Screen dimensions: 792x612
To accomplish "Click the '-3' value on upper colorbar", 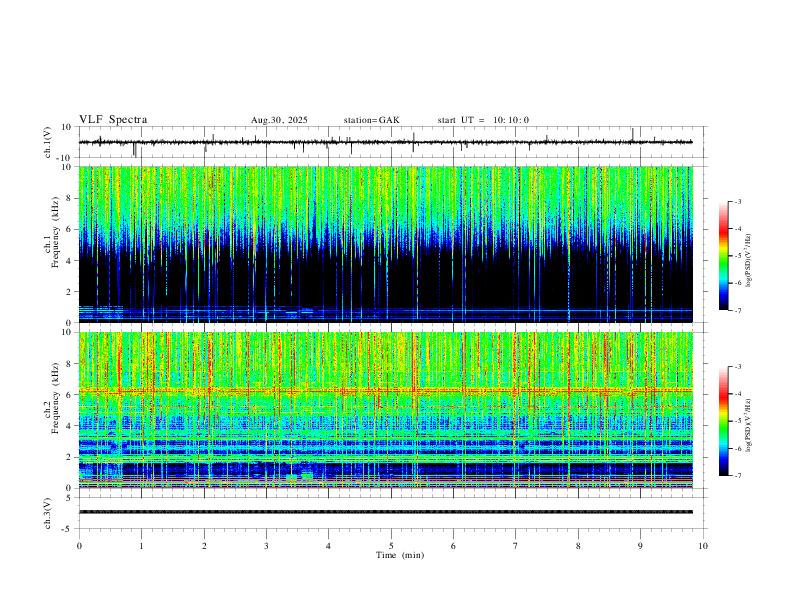I will pos(738,201).
